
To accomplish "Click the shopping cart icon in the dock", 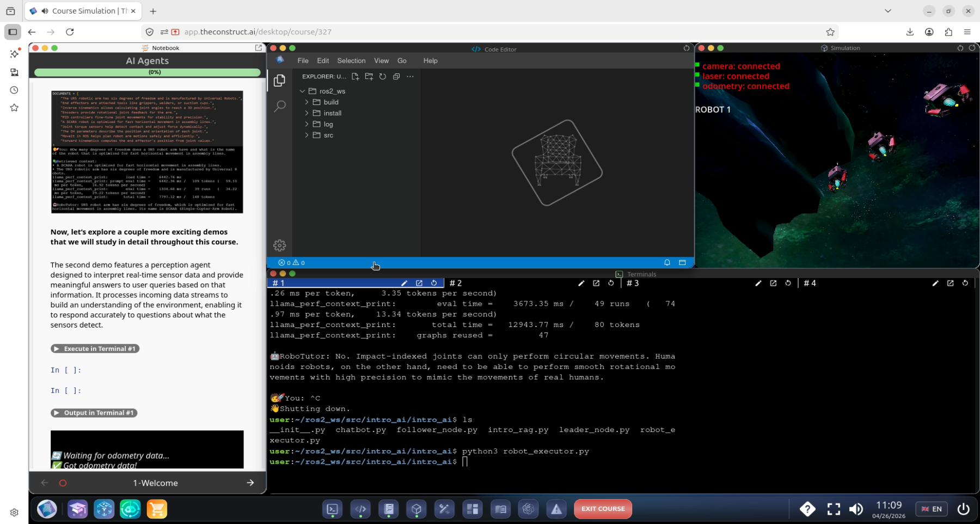I will point(157,509).
